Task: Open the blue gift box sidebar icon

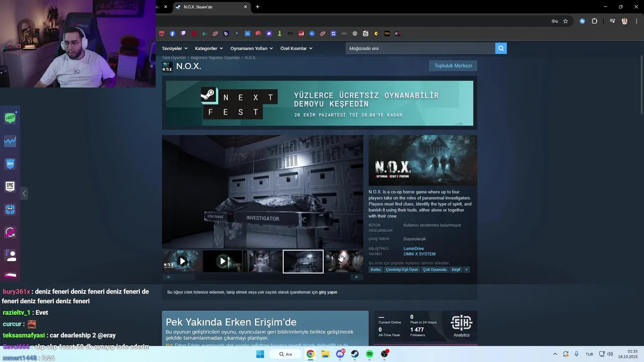Action: point(10,210)
